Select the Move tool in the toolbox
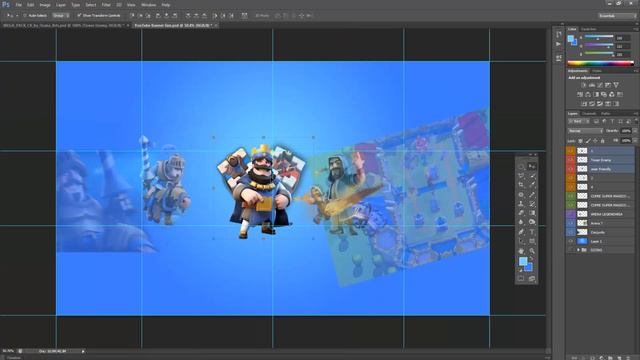The height and width of the screenshot is (360, 640). 532,166
